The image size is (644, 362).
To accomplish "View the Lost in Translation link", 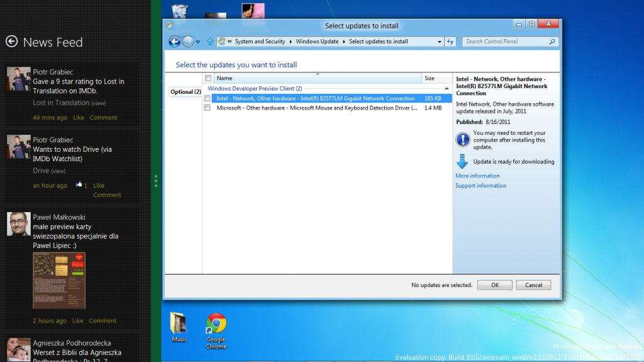I will coord(98,103).
